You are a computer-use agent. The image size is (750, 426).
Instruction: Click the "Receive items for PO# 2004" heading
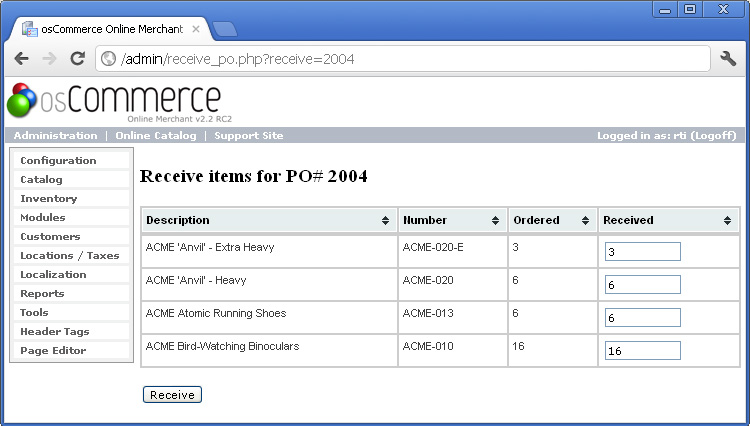point(254,176)
